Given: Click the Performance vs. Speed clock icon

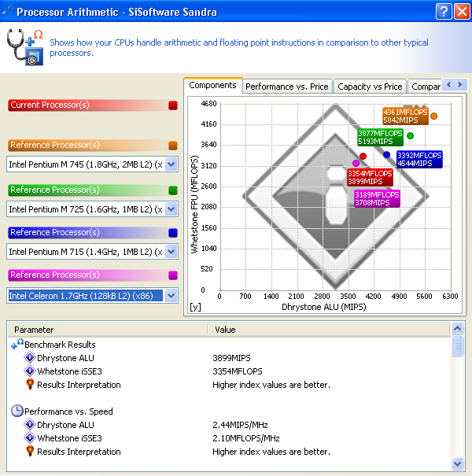Looking at the screenshot, I should [17, 411].
